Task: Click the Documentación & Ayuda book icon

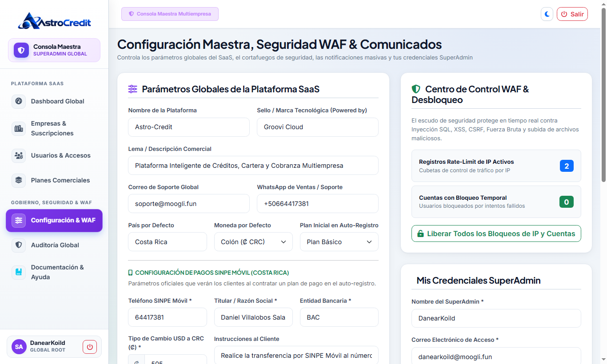Action: pyautogui.click(x=19, y=272)
